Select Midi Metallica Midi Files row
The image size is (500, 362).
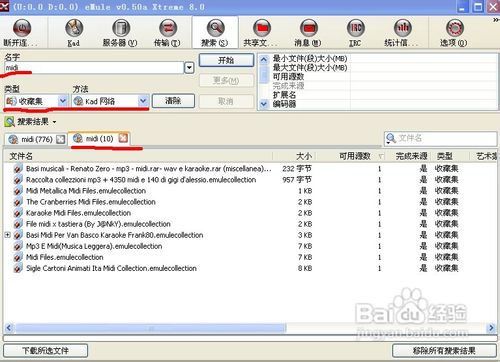[250, 191]
